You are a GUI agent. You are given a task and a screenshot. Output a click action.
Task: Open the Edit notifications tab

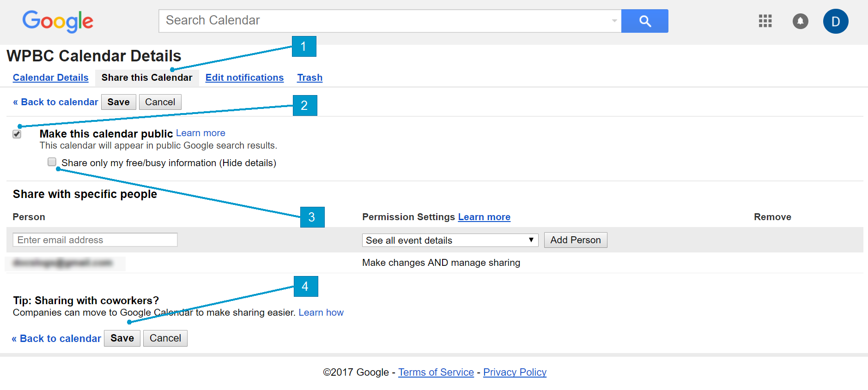(x=244, y=78)
